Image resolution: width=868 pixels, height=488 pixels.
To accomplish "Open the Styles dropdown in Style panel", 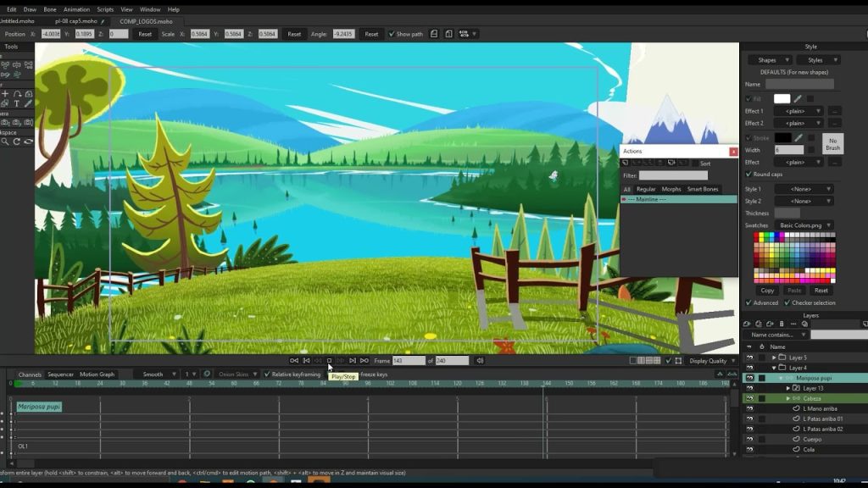I will coord(819,60).
